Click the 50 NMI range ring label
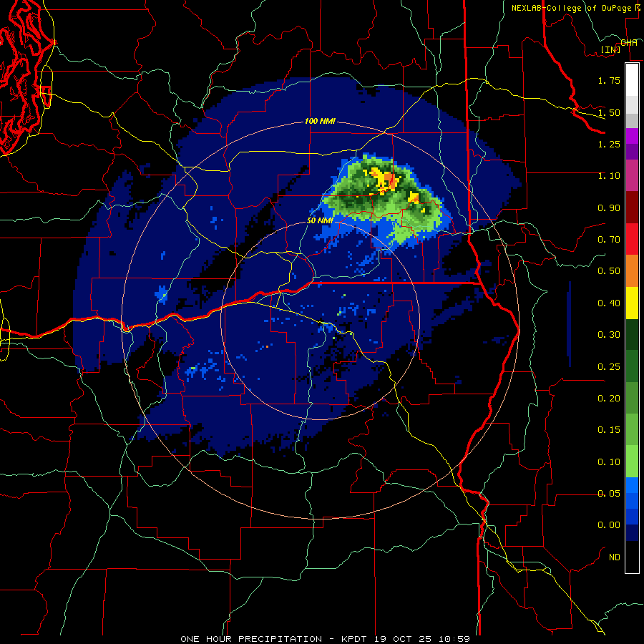 click(x=320, y=220)
